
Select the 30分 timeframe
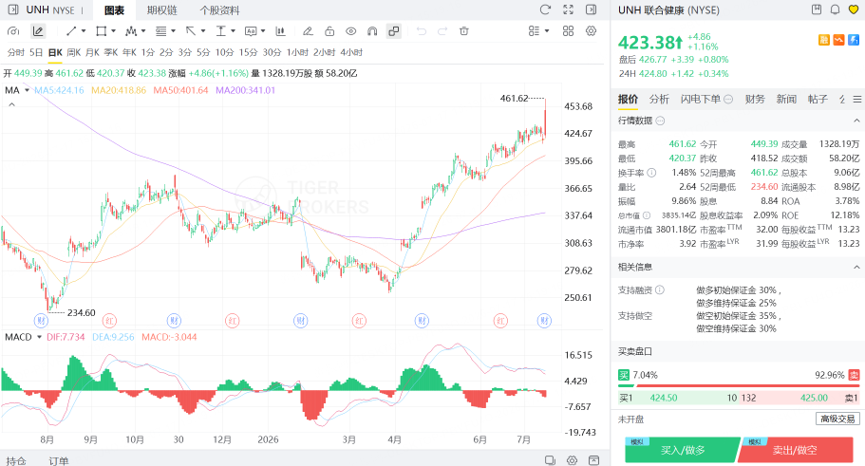(x=272, y=52)
